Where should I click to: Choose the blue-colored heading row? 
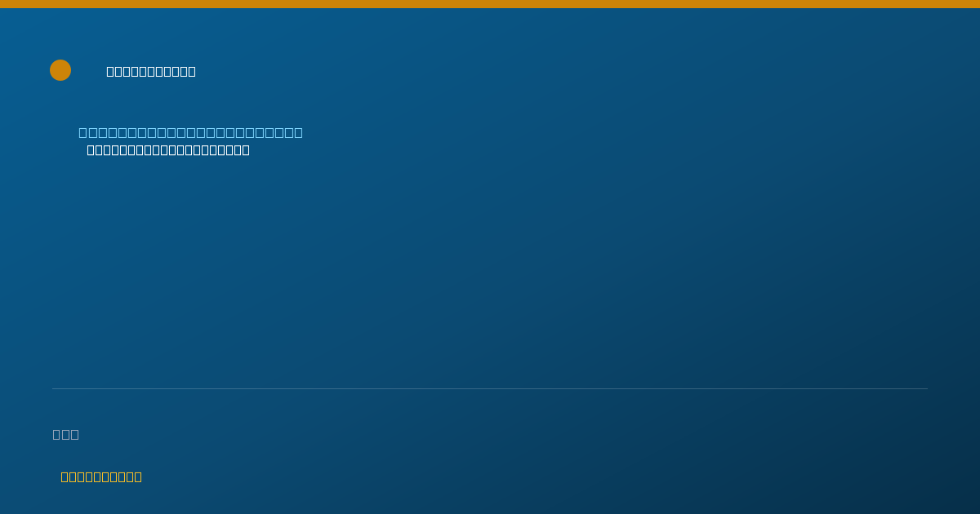tap(190, 132)
